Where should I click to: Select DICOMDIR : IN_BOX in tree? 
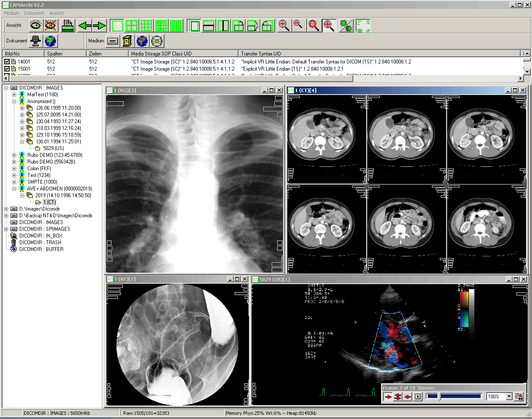(41, 236)
